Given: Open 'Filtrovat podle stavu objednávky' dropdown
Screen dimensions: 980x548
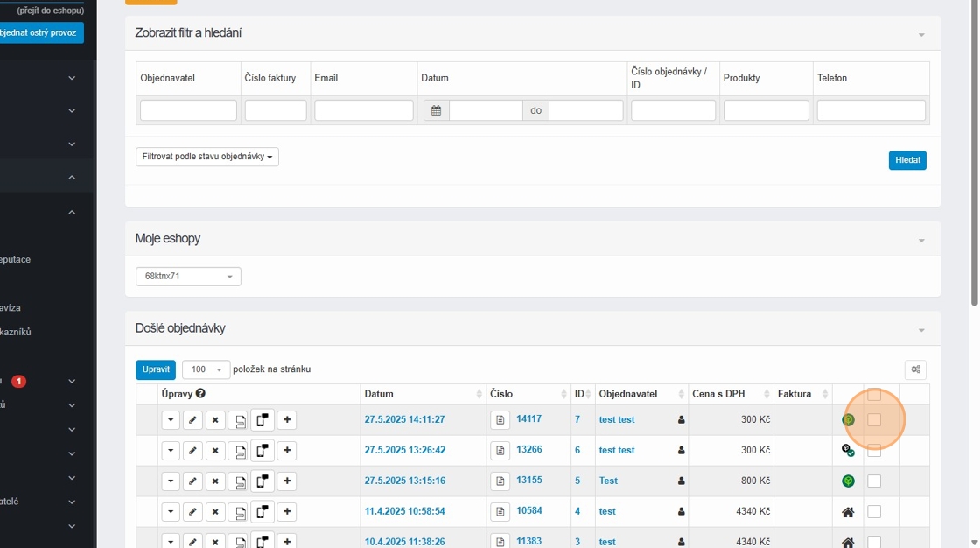Looking at the screenshot, I should click(207, 157).
